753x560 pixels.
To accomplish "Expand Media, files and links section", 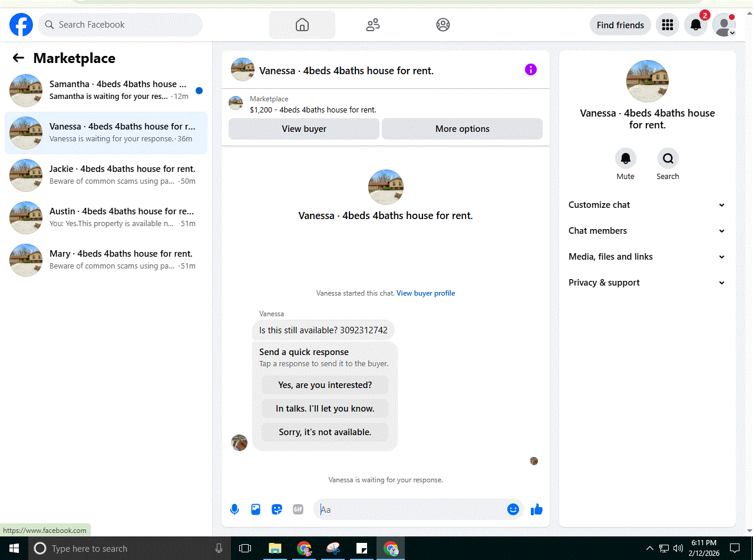I will [x=647, y=257].
